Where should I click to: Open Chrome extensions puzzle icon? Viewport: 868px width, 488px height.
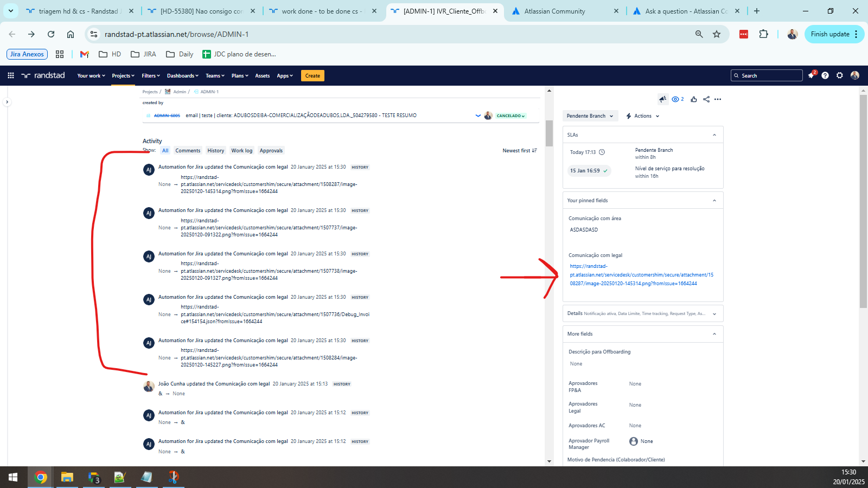[764, 34]
